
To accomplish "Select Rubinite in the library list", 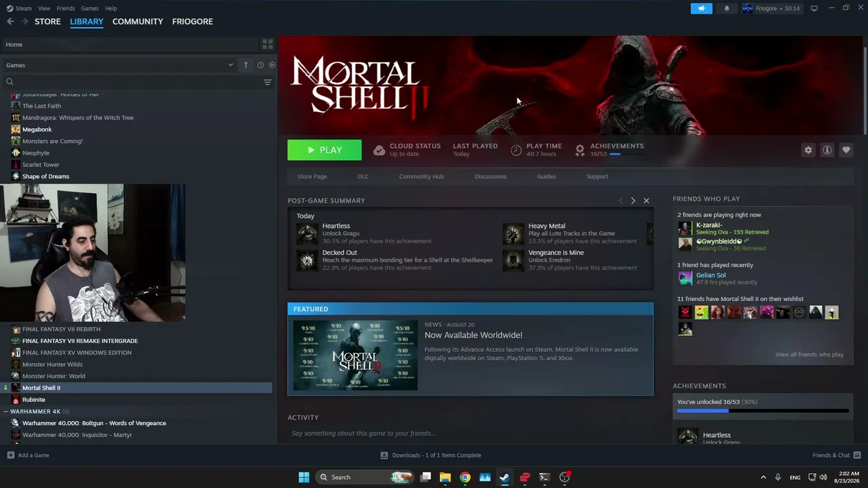I will tap(34, 400).
